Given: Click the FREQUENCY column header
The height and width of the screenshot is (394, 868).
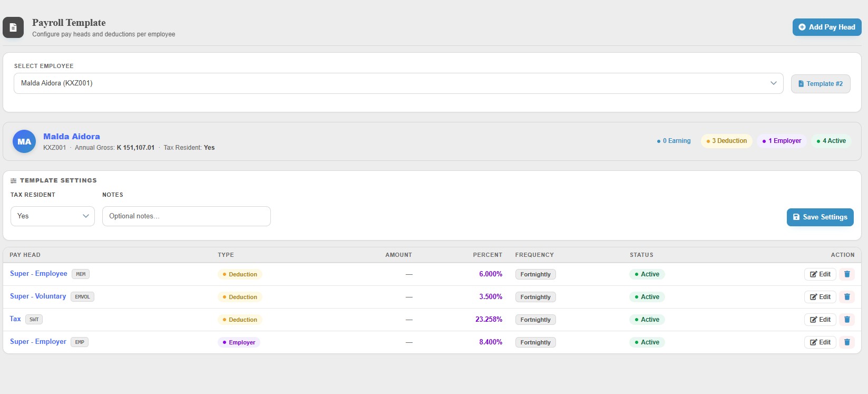Looking at the screenshot, I should tap(534, 255).
